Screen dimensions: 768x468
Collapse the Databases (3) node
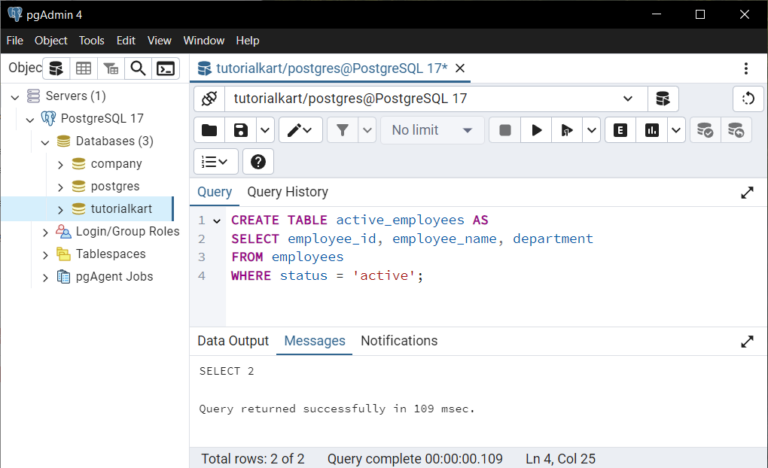click(x=45, y=142)
